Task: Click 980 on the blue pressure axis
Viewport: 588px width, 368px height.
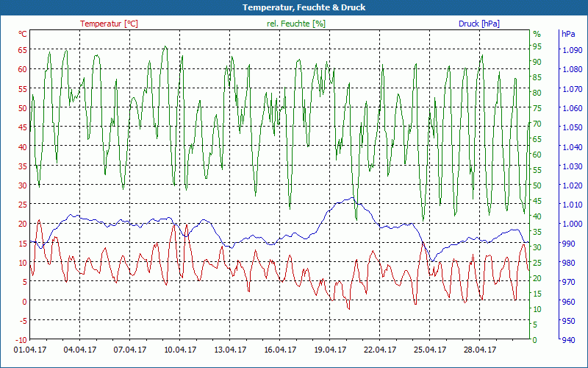Action: pos(568,263)
